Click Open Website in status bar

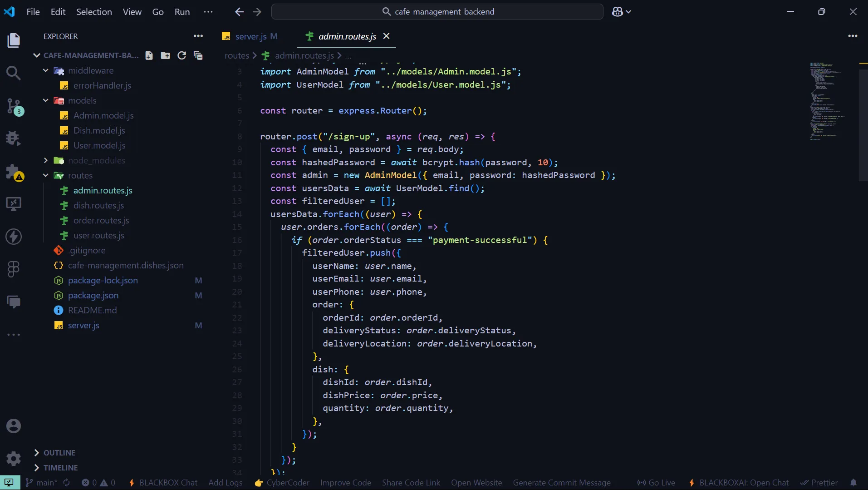point(476,483)
